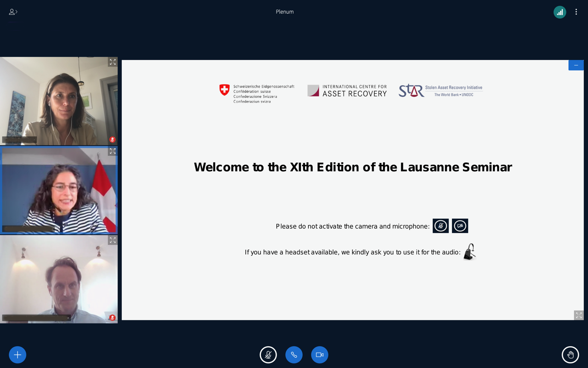Check the connection quality indicator
Screen dimensions: 588x368
click(x=560, y=12)
